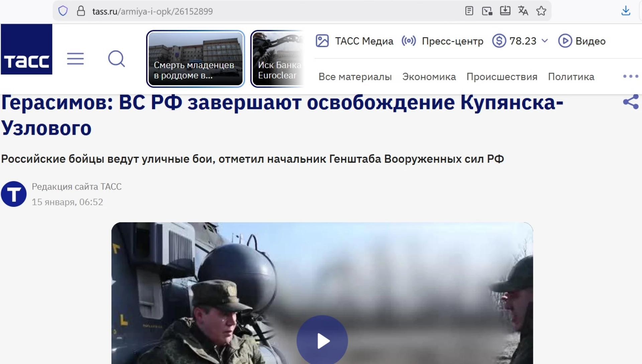This screenshot has height=364, width=642.
Task: Expand more categories three-dots menu
Action: tap(631, 77)
